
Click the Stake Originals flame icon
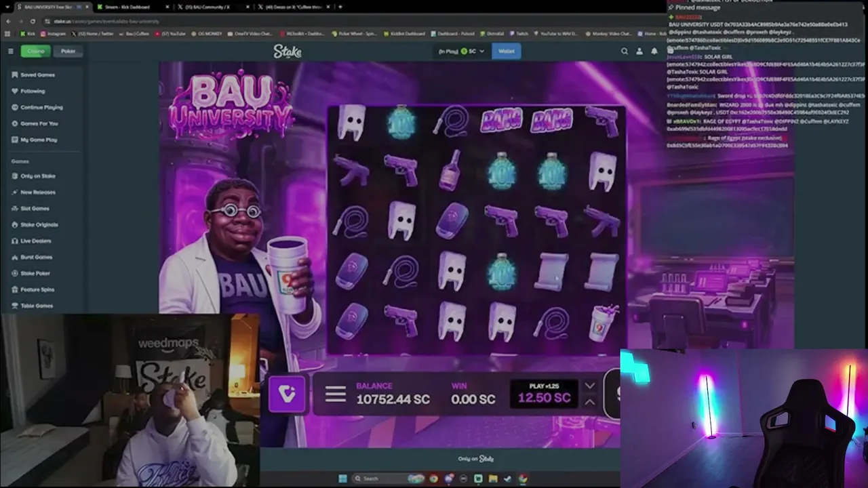click(15, 225)
